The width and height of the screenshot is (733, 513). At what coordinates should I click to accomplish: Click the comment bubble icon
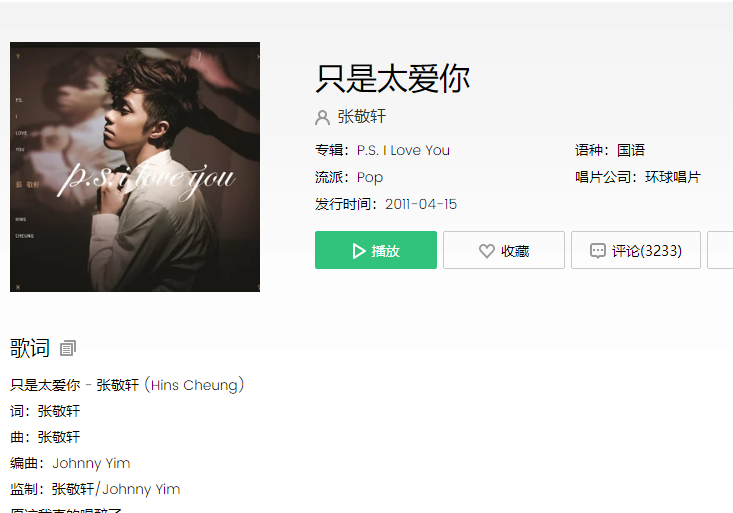(597, 251)
